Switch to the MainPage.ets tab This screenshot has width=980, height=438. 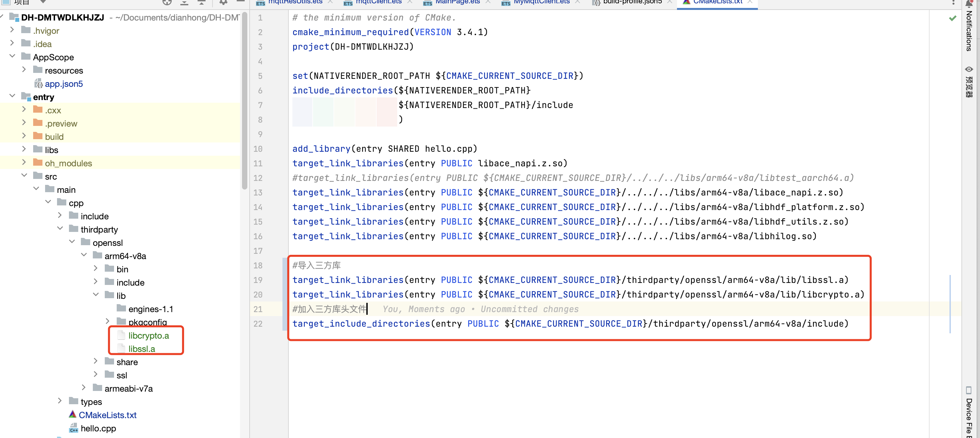pyautogui.click(x=457, y=2)
